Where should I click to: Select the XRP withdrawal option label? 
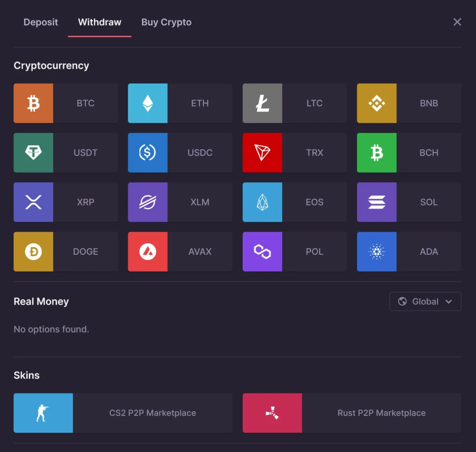pos(86,202)
